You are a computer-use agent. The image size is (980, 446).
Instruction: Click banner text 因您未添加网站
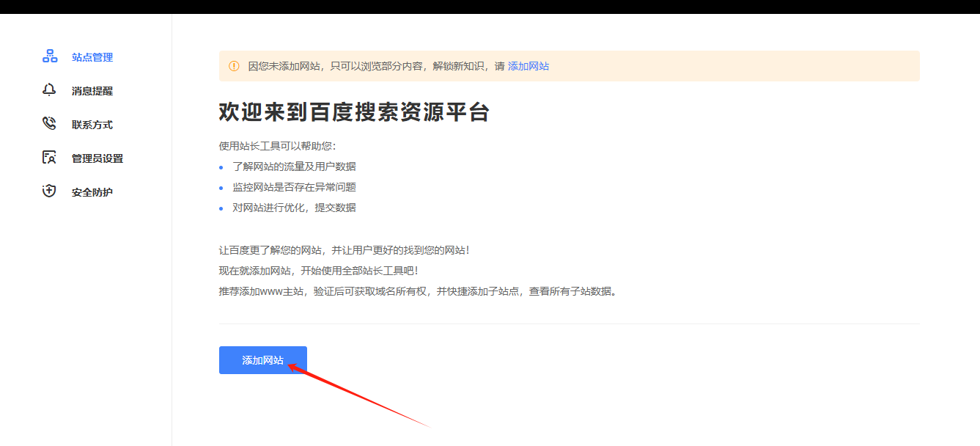(x=376, y=66)
